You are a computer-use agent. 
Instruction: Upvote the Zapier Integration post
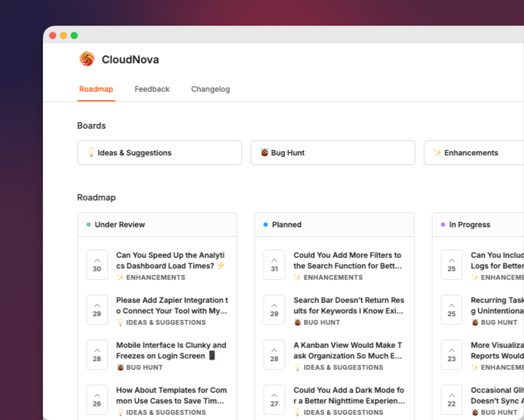[x=97, y=310]
